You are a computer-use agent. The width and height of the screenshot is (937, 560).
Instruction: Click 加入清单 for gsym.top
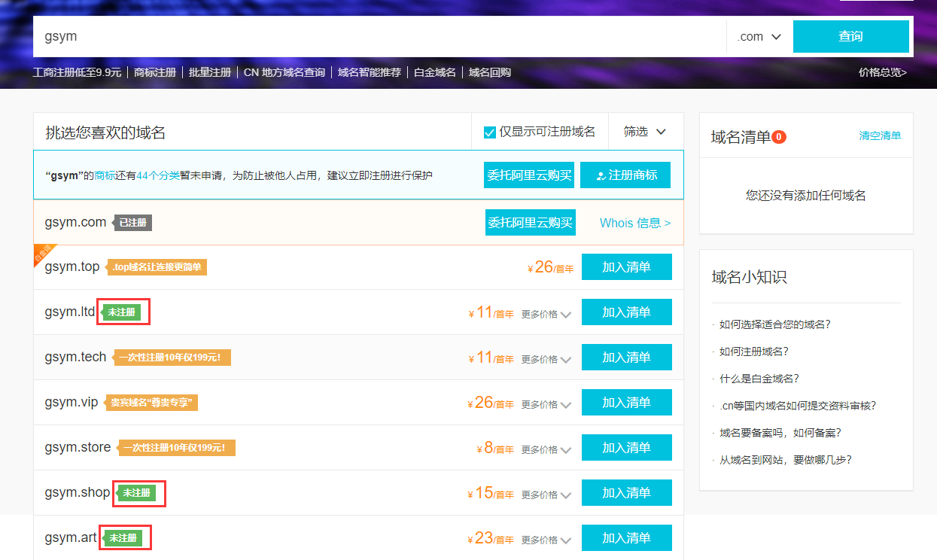(626, 266)
